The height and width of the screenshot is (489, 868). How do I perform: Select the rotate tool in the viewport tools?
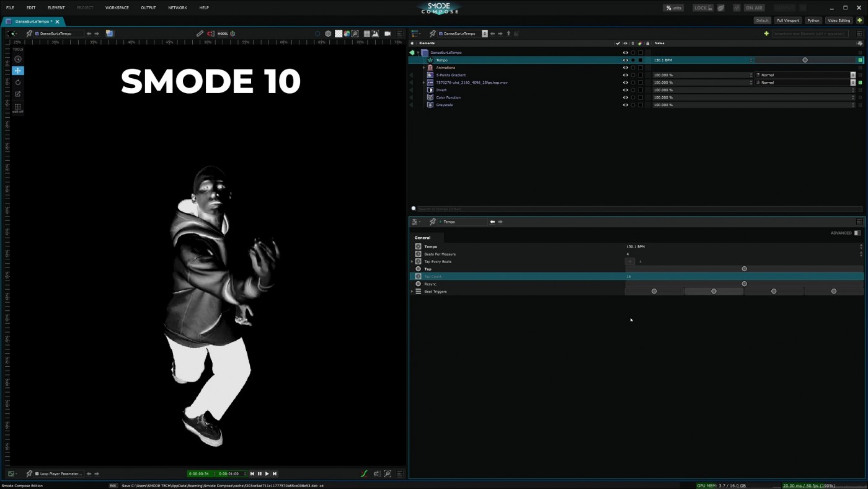[18, 82]
